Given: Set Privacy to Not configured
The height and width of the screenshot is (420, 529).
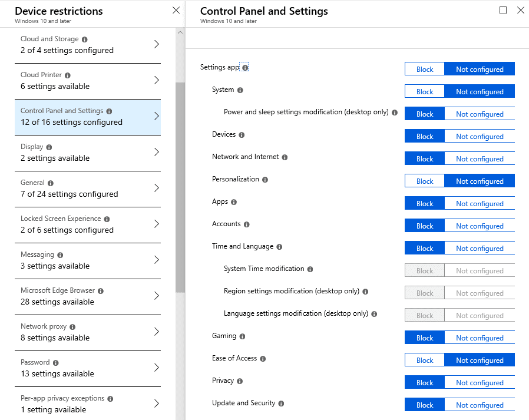Looking at the screenshot, I should [x=480, y=382].
